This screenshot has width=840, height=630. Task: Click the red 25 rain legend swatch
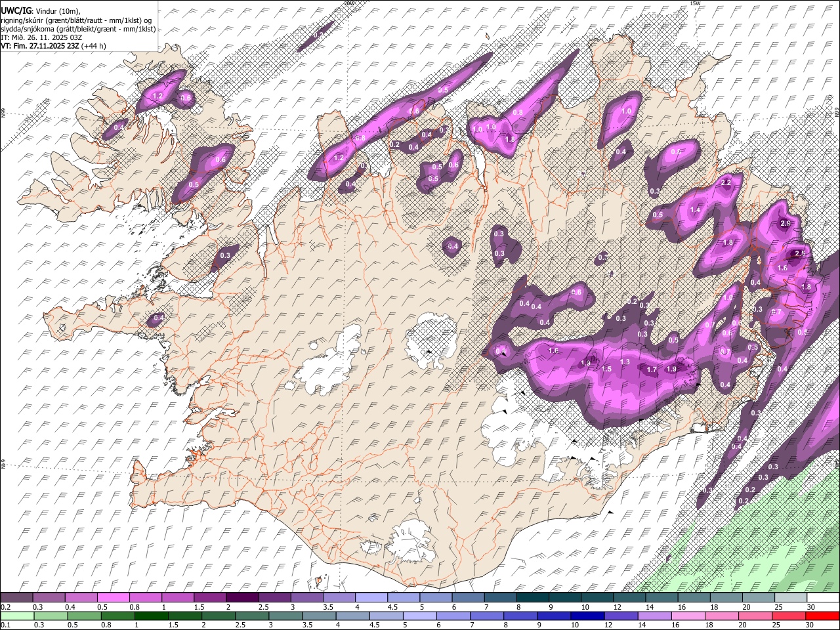point(789,616)
